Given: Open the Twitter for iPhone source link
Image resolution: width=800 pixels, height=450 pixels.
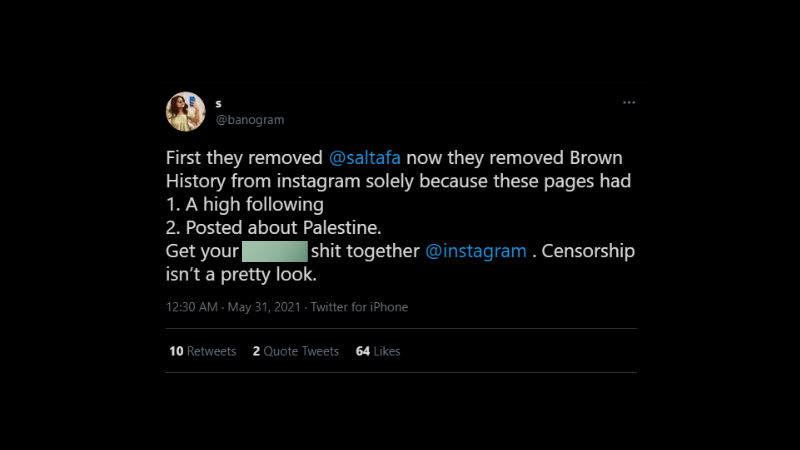Looking at the screenshot, I should coord(359,307).
